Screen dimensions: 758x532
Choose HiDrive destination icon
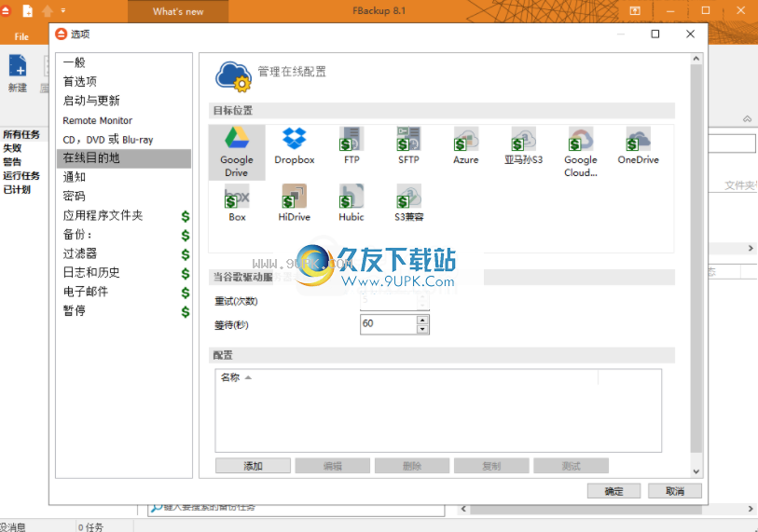(294, 203)
